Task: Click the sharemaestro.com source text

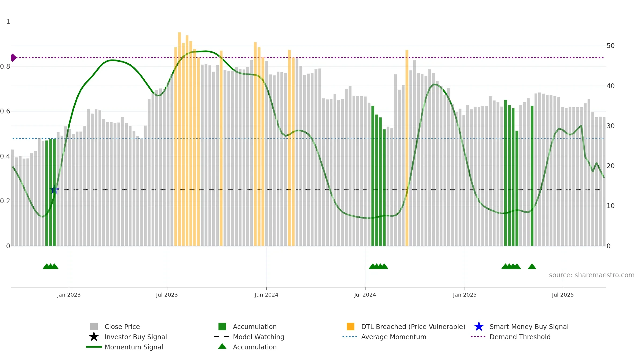Action: (x=592, y=275)
